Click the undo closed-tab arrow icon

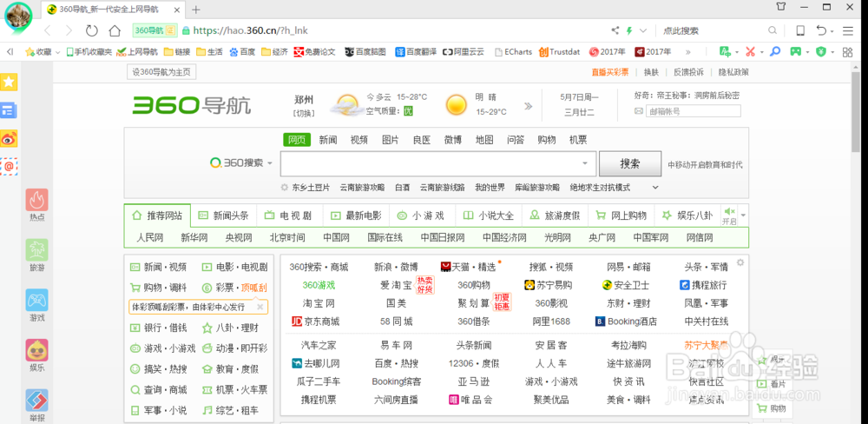click(822, 30)
